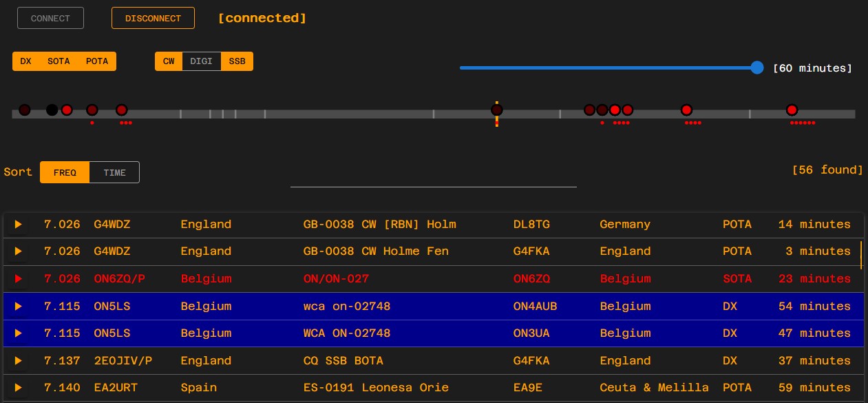Toggle the SSB mode filter
868x403 pixels.
[237, 61]
